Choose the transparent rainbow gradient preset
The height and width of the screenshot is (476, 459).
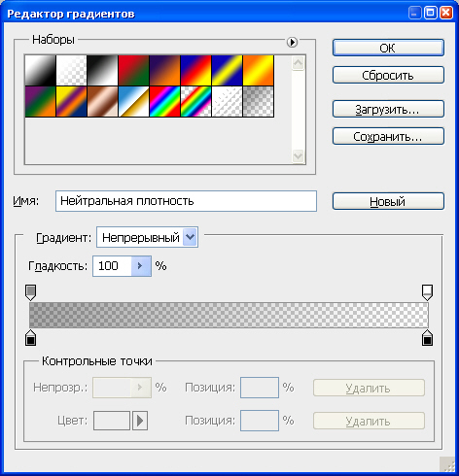coord(196,101)
